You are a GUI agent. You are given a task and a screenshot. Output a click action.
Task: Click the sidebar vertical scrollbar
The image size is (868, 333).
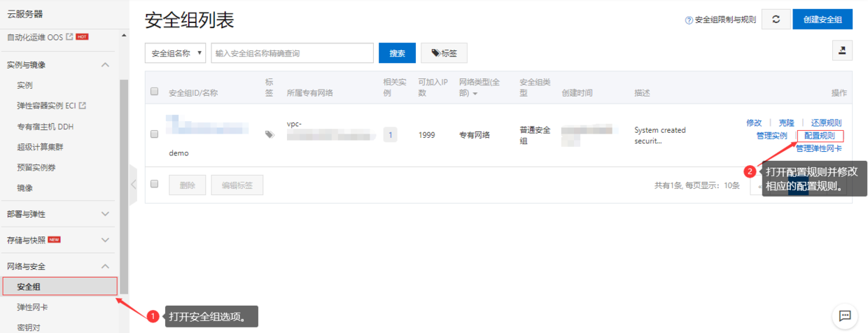pos(124,185)
